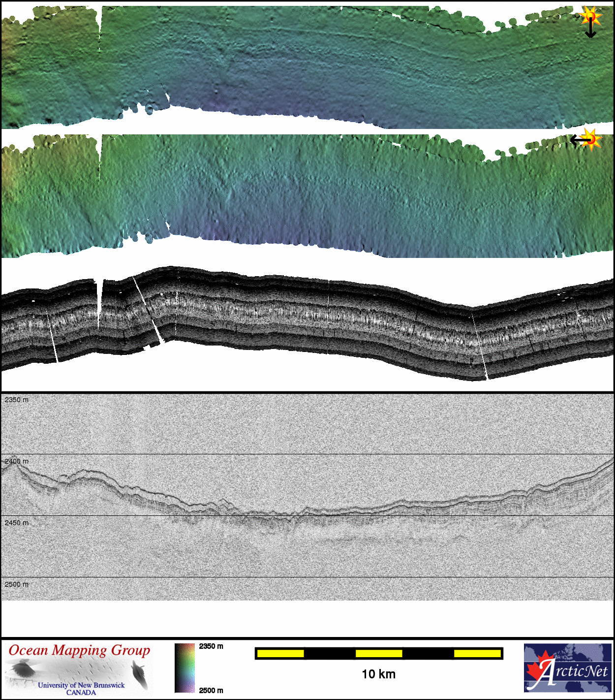Click the depth color gradient legend bar
The height and width of the screenshot is (700, 615).
[x=184, y=668]
